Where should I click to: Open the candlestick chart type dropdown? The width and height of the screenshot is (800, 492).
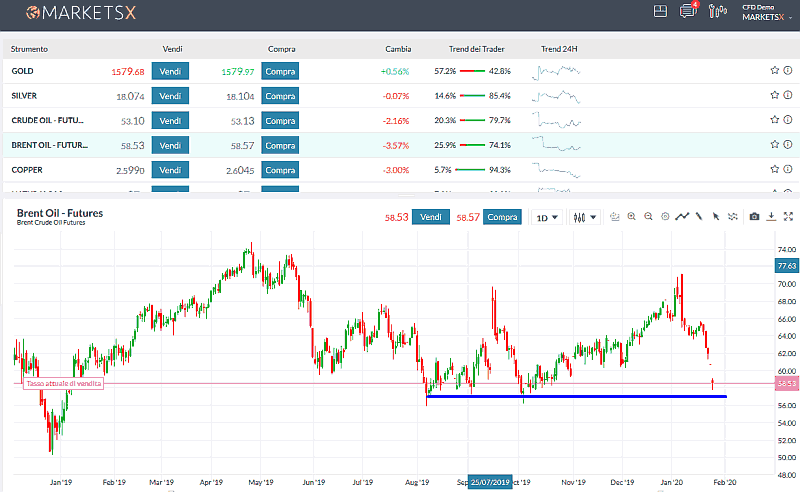coord(584,217)
